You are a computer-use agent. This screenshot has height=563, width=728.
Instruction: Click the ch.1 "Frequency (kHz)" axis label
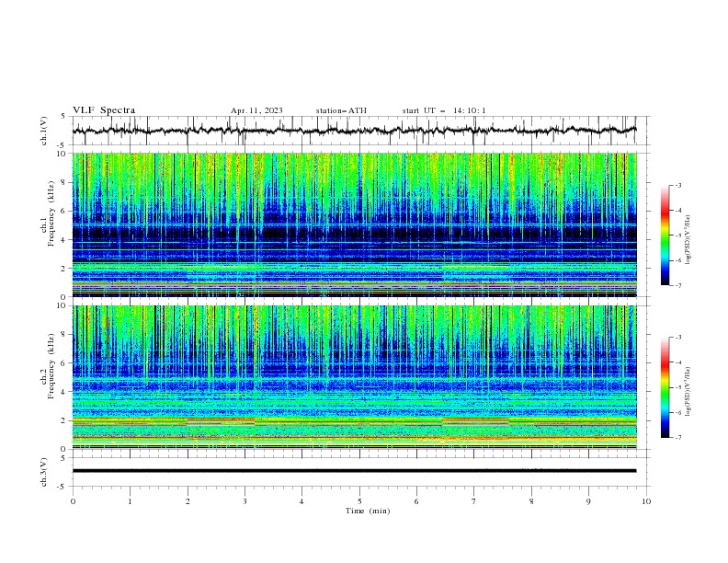click(x=51, y=213)
